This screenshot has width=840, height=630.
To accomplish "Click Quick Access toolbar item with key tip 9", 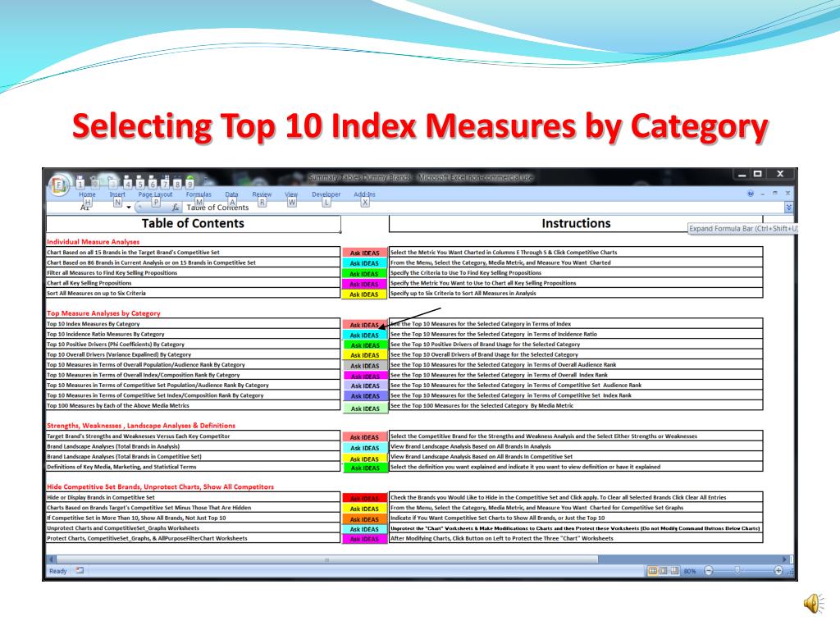I will [189, 184].
